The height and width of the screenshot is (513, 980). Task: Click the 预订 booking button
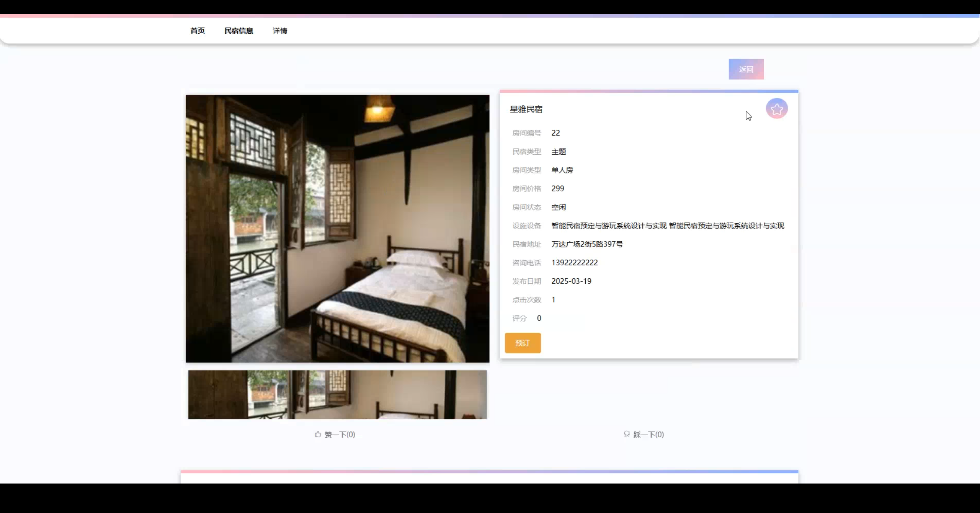(523, 343)
